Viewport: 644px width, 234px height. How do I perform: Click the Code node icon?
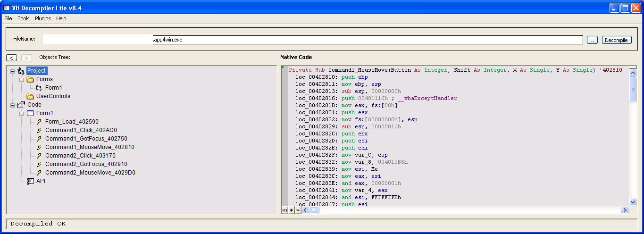[x=21, y=105]
